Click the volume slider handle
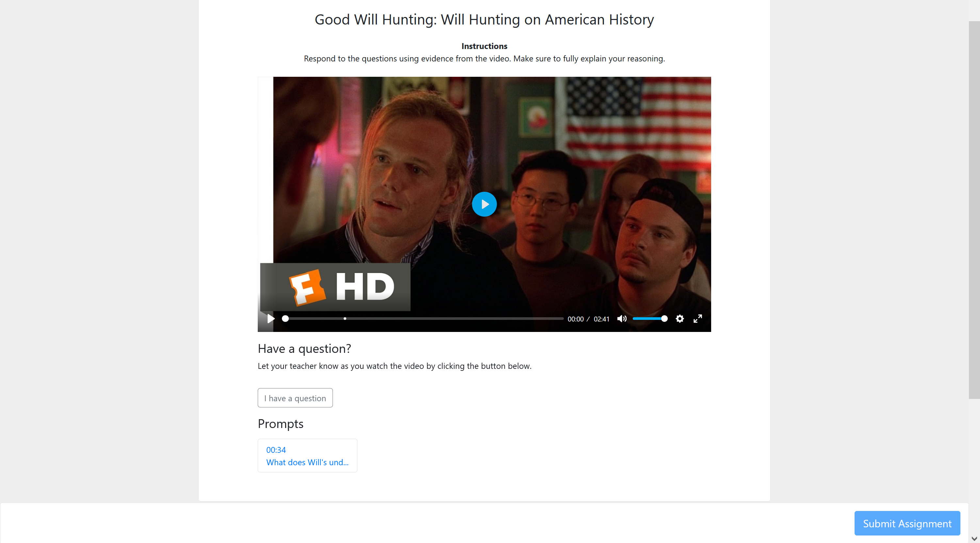The height and width of the screenshot is (543, 980). [664, 319]
